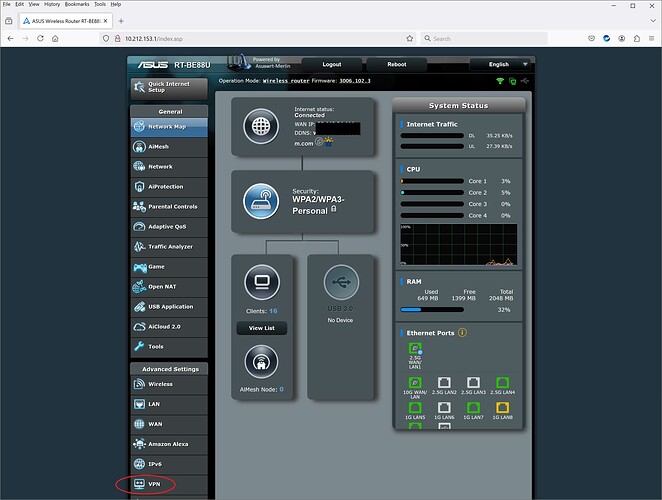662x500 pixels.
Task: Click the USB 3.0 device icon
Action: tap(341, 282)
